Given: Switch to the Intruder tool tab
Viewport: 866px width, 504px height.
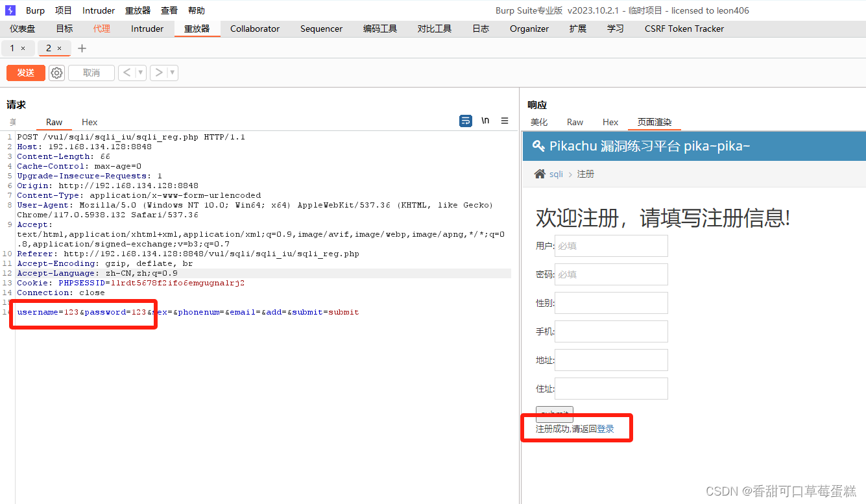Looking at the screenshot, I should (147, 29).
